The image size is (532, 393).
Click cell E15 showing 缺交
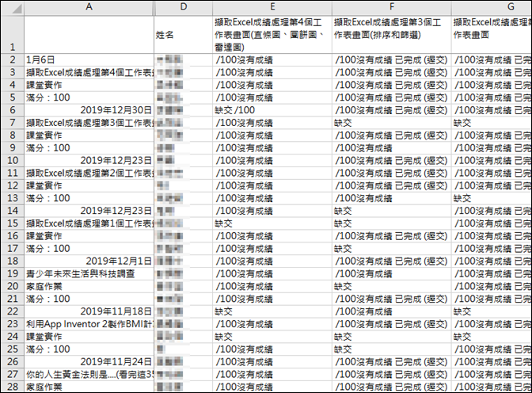tap(272, 223)
